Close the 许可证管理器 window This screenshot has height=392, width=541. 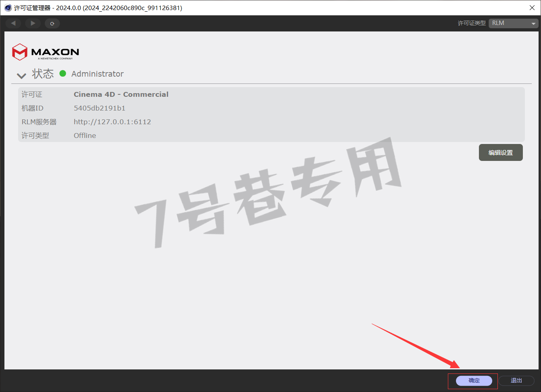coord(532,8)
